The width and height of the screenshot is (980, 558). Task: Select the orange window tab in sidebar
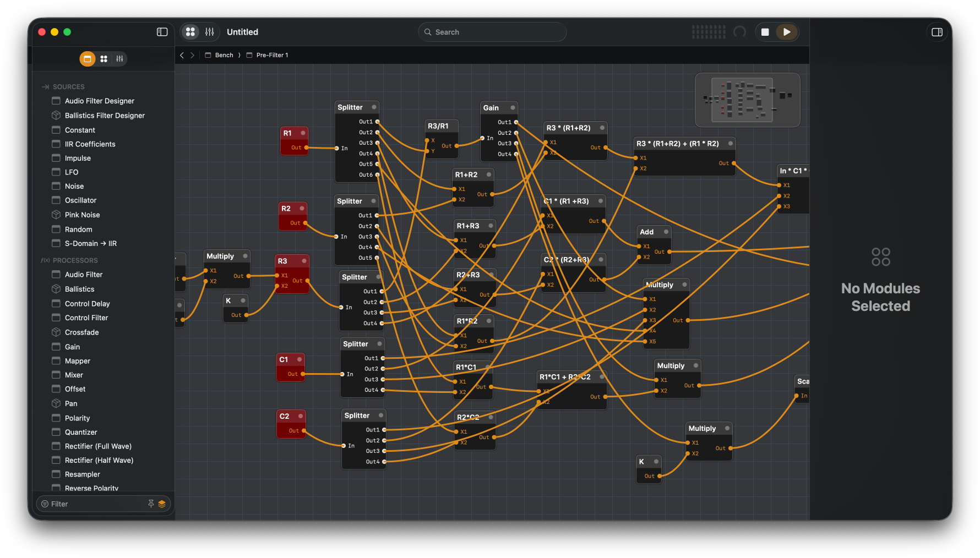(x=88, y=59)
